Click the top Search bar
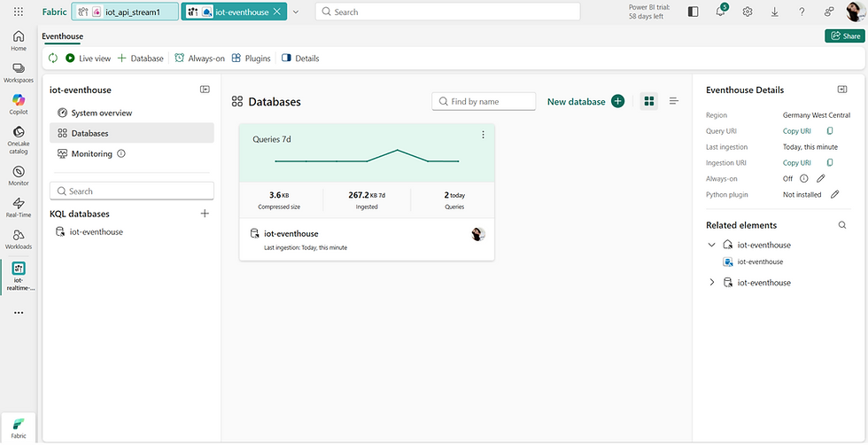The image size is (868, 445). [x=447, y=12]
